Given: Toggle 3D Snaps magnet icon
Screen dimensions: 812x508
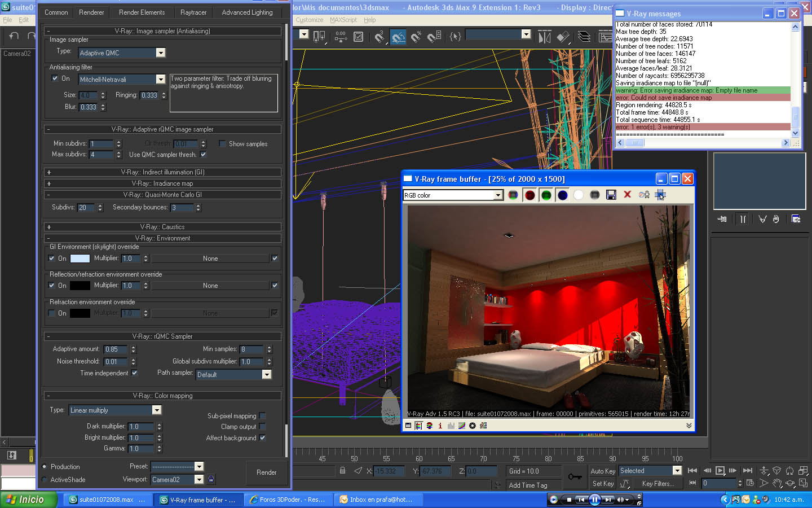Looking at the screenshot, I should point(380,37).
